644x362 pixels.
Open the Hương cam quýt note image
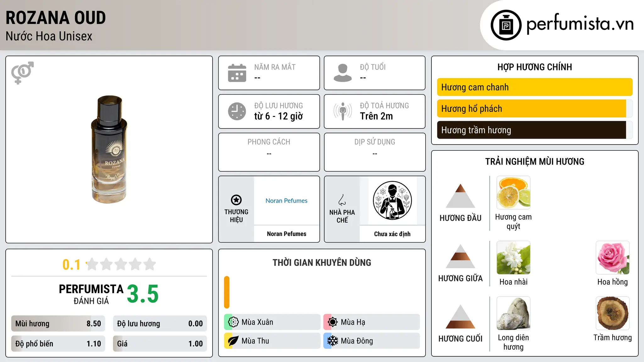coord(514,193)
